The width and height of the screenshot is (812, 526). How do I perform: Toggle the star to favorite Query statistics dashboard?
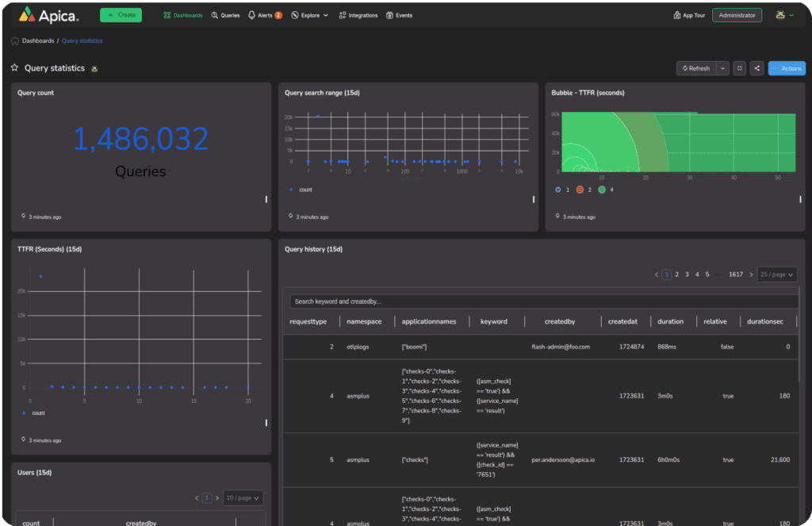click(13, 68)
